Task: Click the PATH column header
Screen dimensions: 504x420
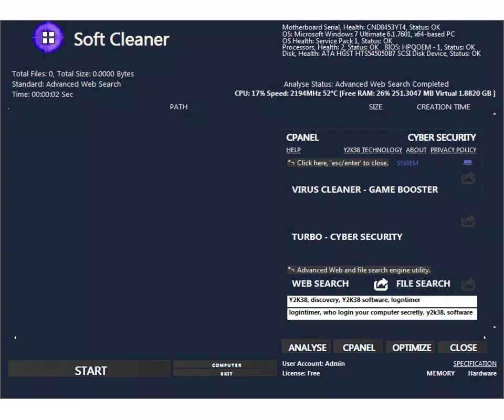Action: click(x=178, y=107)
